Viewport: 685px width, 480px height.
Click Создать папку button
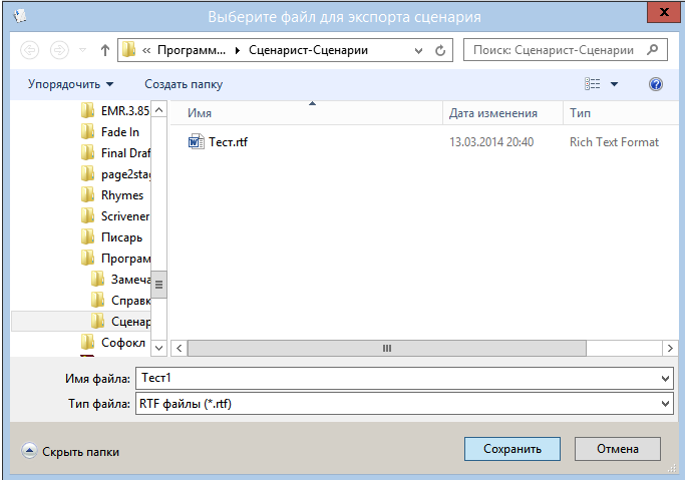(183, 84)
